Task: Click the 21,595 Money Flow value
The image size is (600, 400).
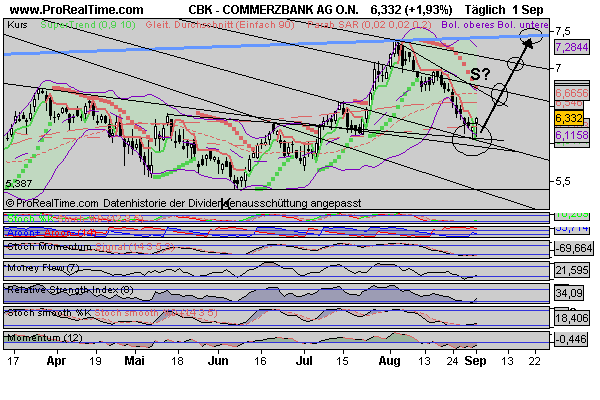Action: 572,270
